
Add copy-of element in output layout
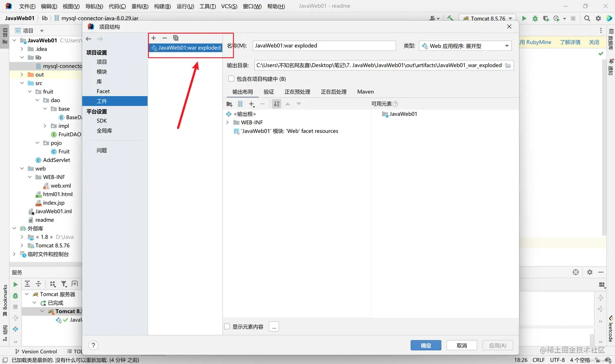point(252,104)
